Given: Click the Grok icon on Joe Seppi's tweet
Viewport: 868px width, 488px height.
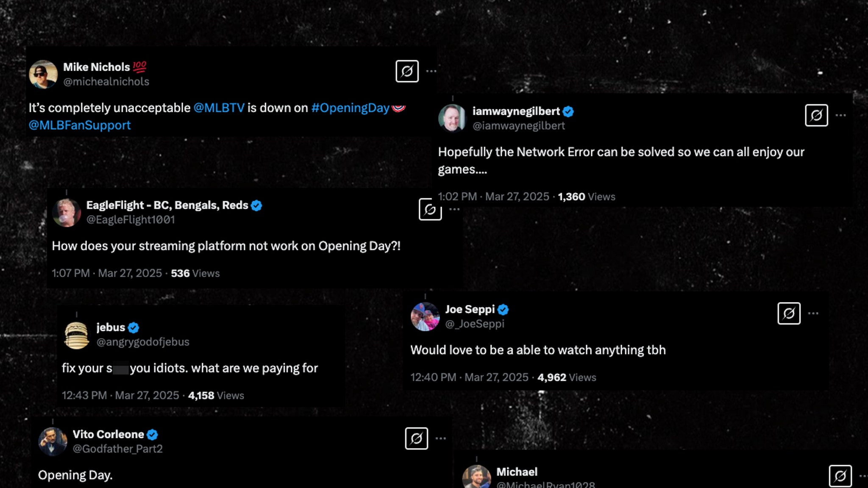Looking at the screenshot, I should click(x=789, y=313).
